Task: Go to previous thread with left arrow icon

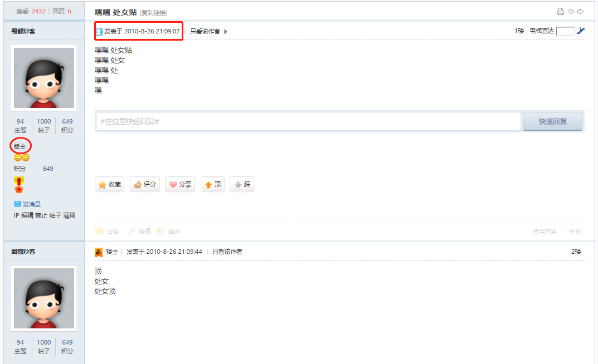Action: [x=571, y=12]
